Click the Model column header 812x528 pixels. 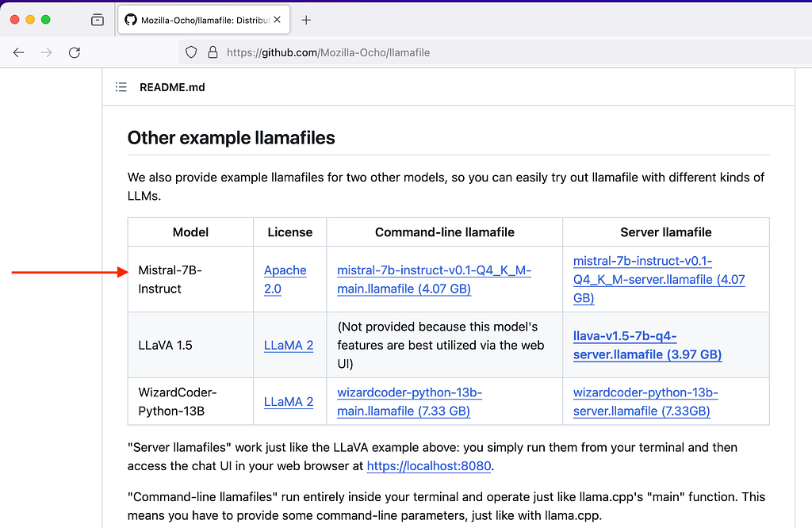[190, 232]
